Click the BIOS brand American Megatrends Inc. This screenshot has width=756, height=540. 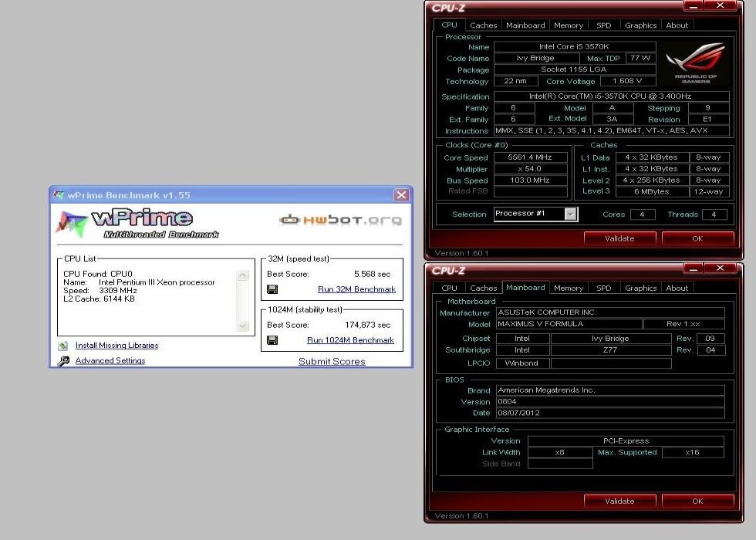pos(610,390)
